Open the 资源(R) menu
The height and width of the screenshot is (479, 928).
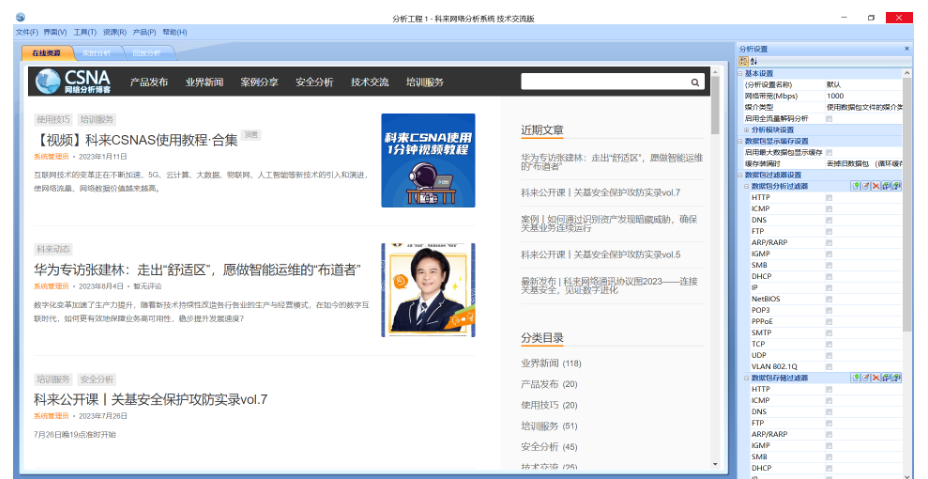coord(115,33)
